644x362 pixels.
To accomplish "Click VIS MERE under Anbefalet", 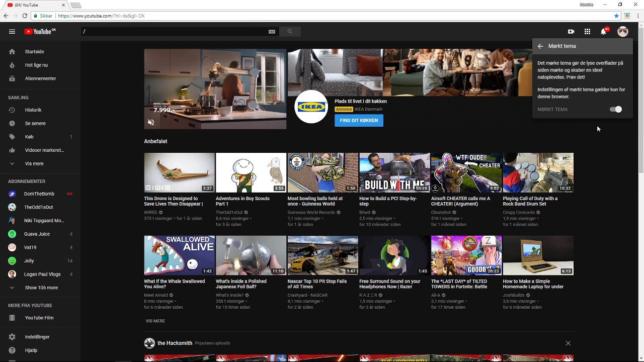I will 155,321.
